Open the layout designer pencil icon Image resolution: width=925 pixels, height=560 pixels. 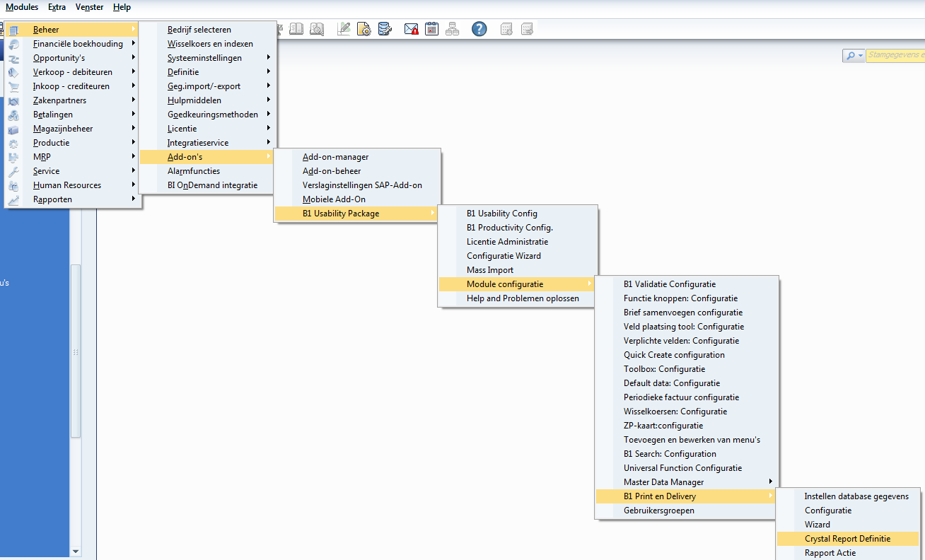point(344,29)
